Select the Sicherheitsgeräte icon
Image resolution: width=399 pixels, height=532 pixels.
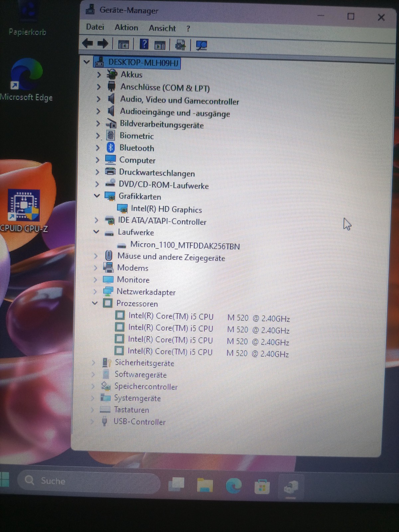pyautogui.click(x=106, y=362)
